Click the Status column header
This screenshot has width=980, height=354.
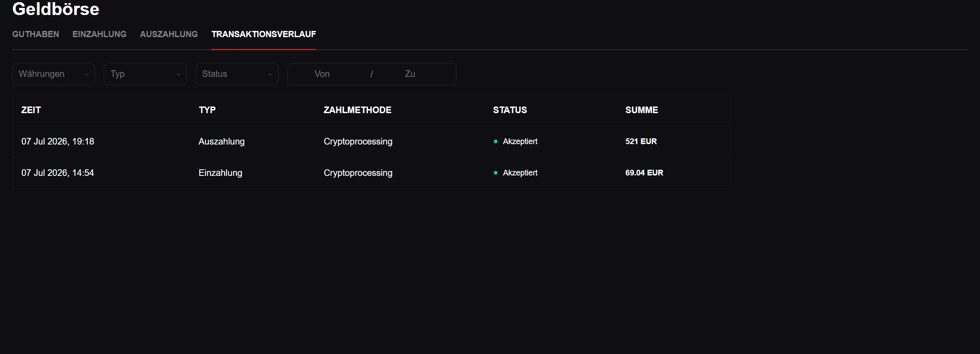coord(510,110)
